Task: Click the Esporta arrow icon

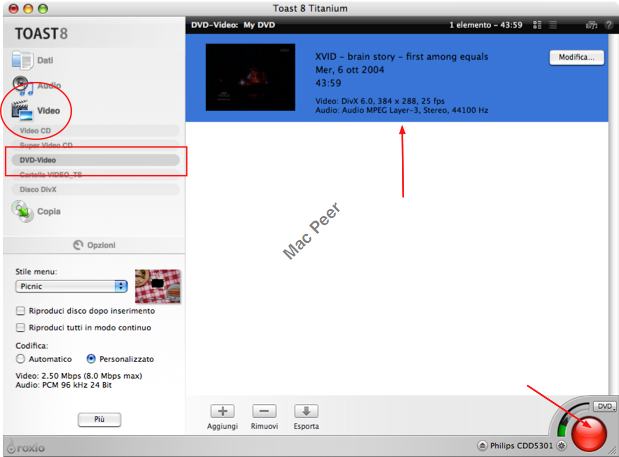Action: tap(306, 411)
